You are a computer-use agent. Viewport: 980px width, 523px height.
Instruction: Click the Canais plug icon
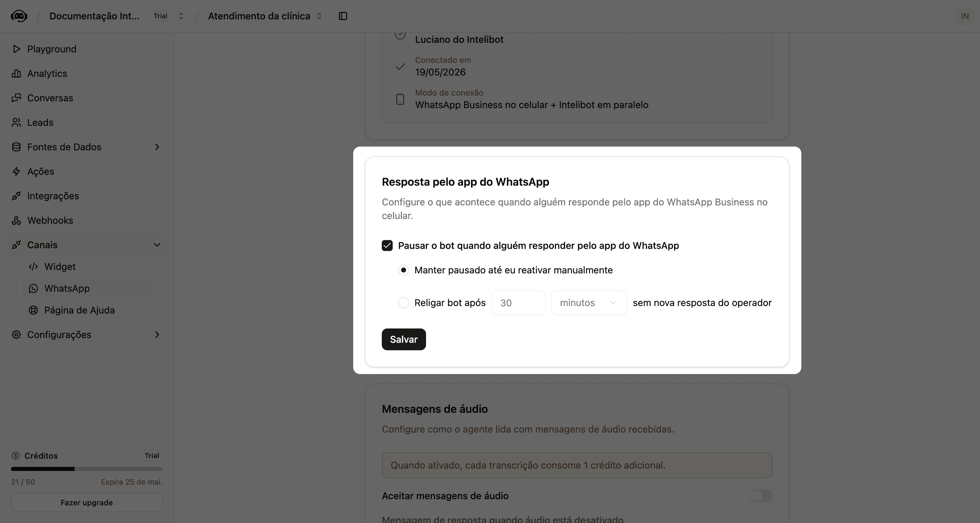[16, 245]
